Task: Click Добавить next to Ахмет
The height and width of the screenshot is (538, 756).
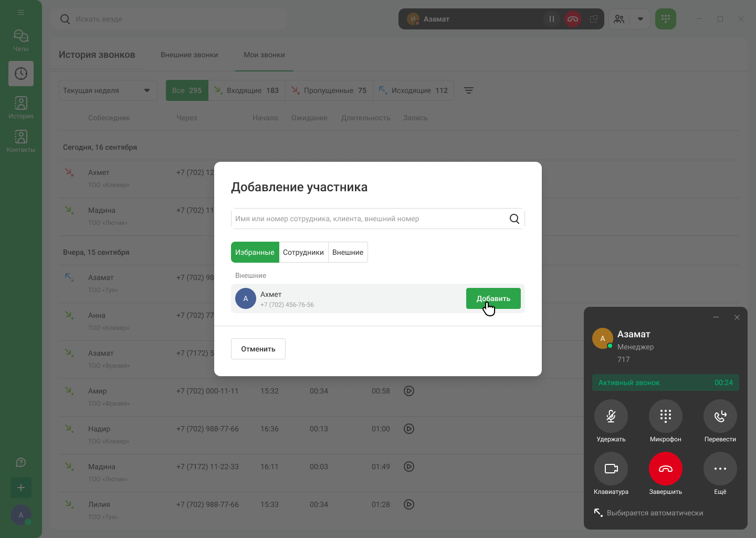Action: [x=493, y=298]
